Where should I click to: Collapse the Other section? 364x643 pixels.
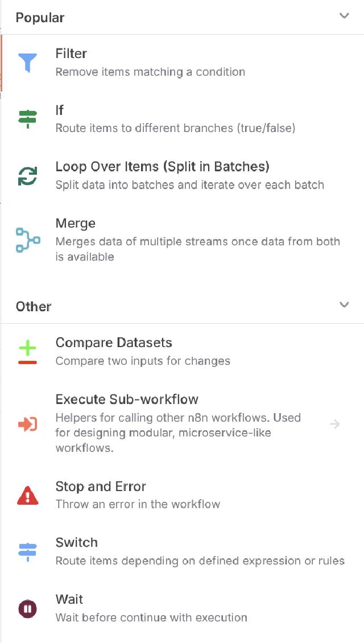[344, 305]
